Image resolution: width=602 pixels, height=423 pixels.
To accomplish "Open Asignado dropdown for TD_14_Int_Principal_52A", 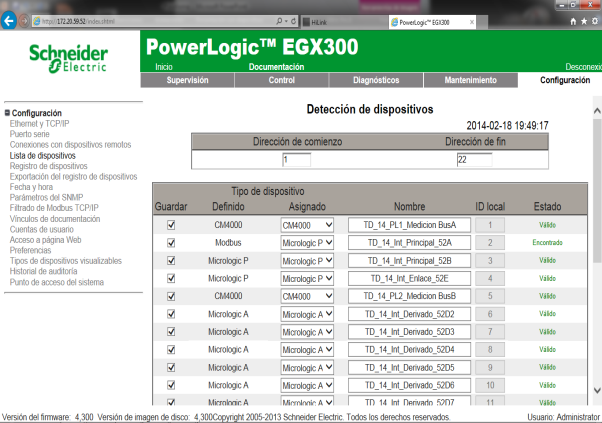I will coord(307,243).
